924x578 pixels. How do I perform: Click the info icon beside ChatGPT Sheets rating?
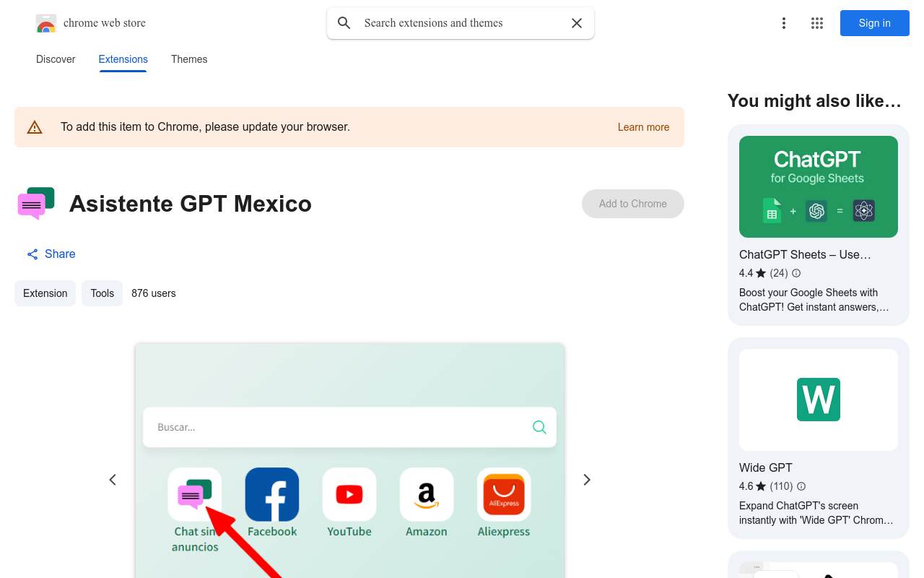point(796,273)
